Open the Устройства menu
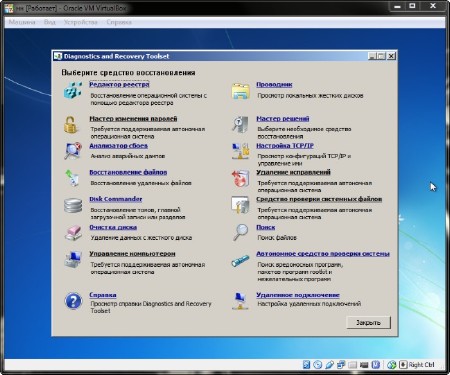The height and width of the screenshot is (375, 450). pos(81,22)
